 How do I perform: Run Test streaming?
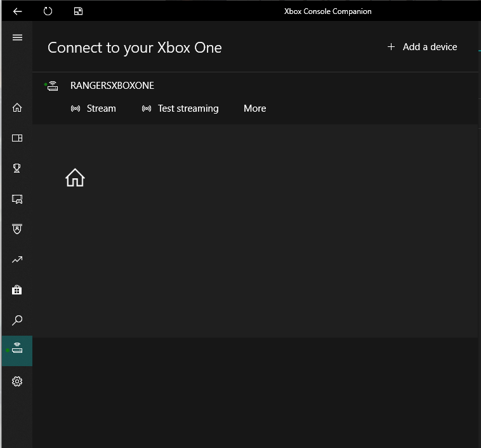tap(180, 109)
